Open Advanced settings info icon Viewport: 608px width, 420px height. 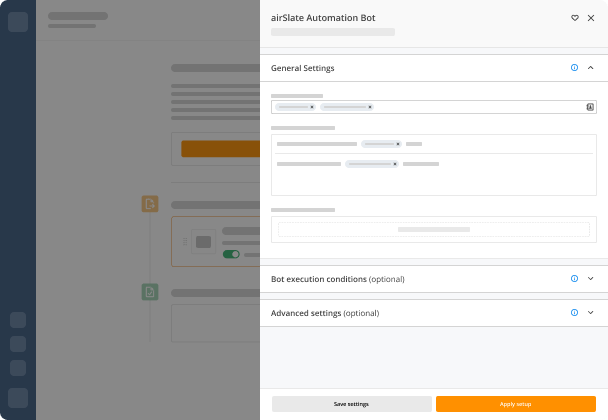[x=574, y=313]
